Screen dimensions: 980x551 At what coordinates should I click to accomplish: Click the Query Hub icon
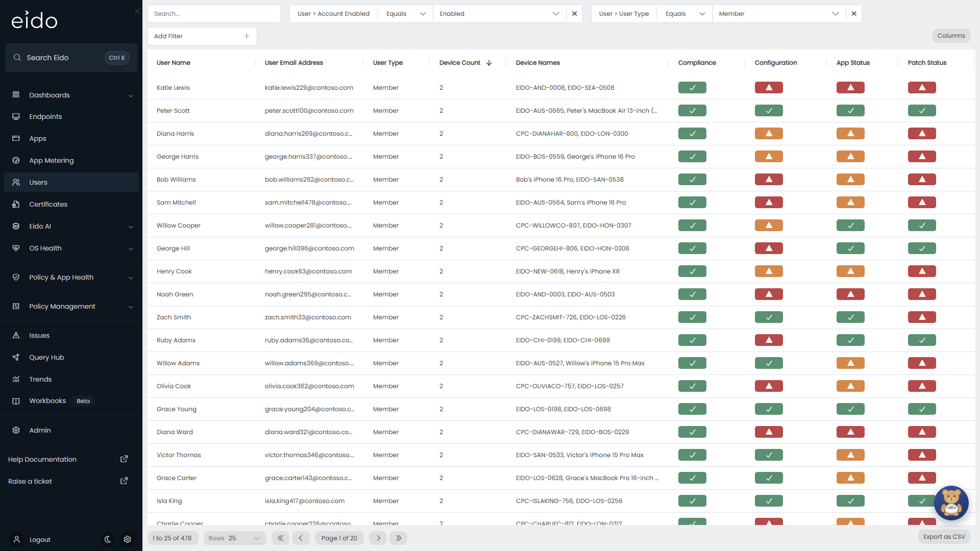16,357
